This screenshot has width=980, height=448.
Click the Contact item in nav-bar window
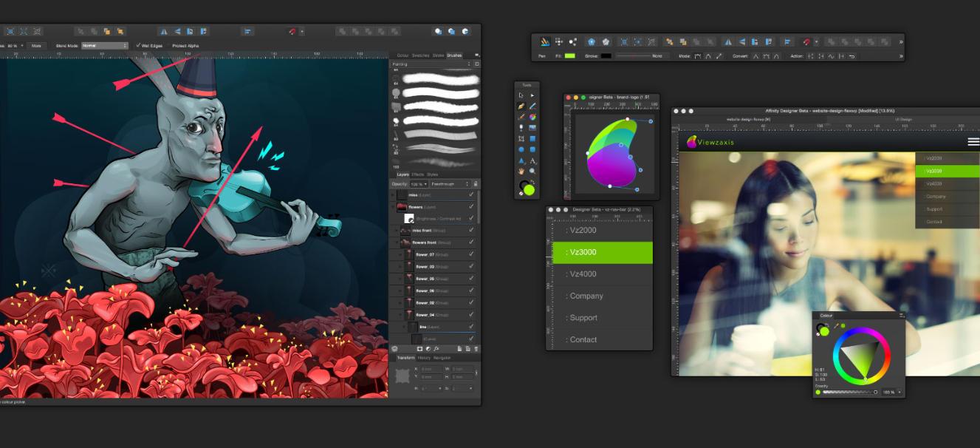pyautogui.click(x=599, y=339)
